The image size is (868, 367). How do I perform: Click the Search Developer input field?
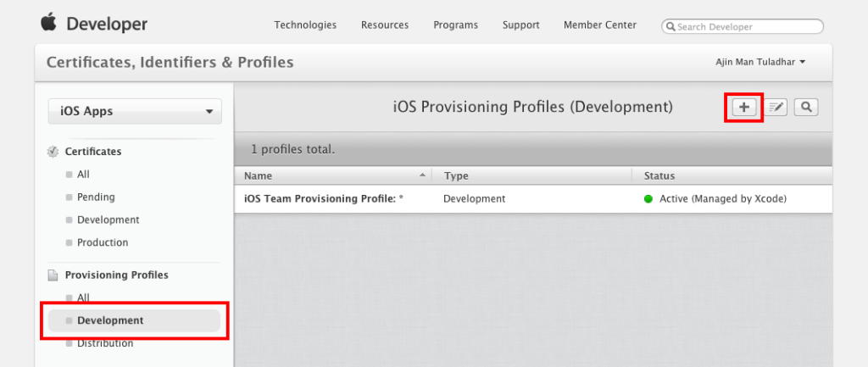tap(743, 26)
